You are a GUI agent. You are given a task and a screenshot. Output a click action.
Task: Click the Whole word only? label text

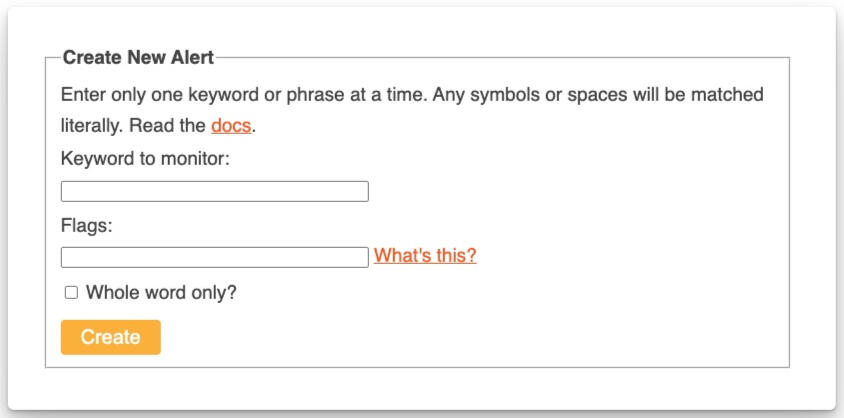pos(161,293)
